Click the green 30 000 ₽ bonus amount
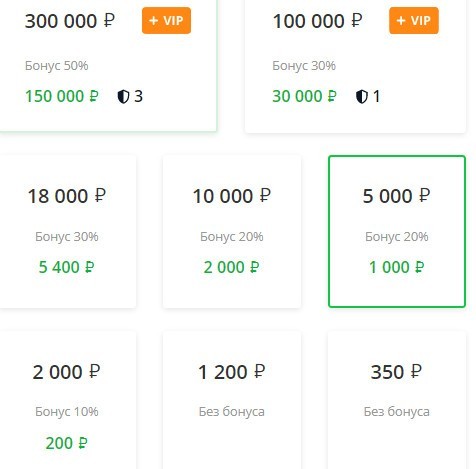Image resolution: width=476 pixels, height=469 pixels. pos(304,97)
